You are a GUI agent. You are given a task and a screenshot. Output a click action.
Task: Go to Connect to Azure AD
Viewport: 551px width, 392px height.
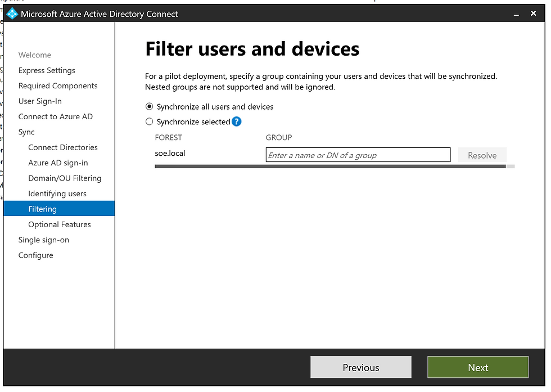(x=56, y=117)
